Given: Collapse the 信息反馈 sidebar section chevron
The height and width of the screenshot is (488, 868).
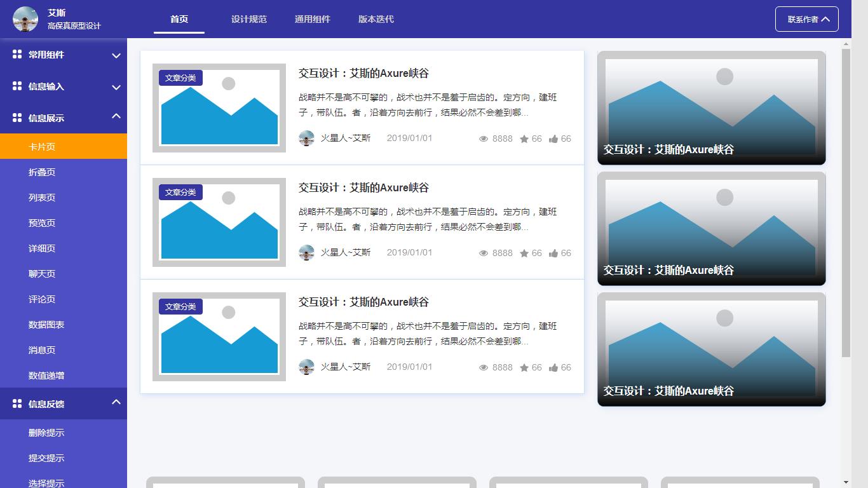Looking at the screenshot, I should 116,402.
